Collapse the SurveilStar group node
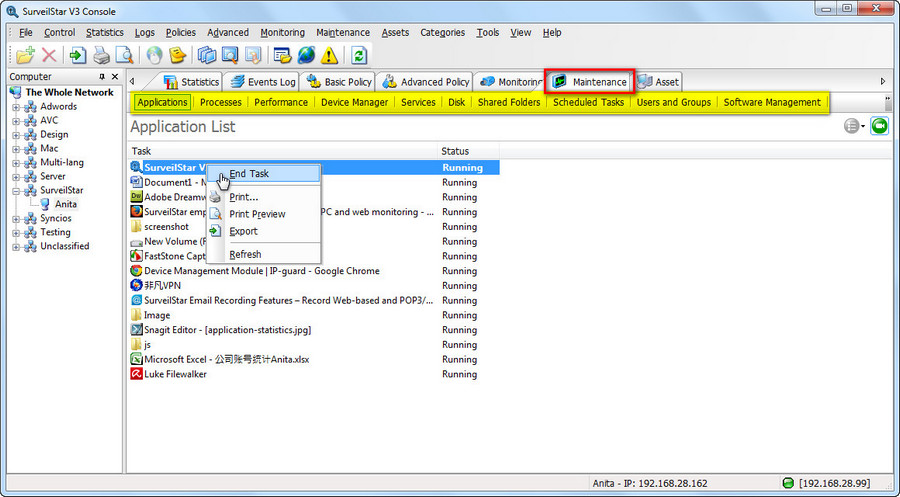900x497 pixels. point(17,191)
